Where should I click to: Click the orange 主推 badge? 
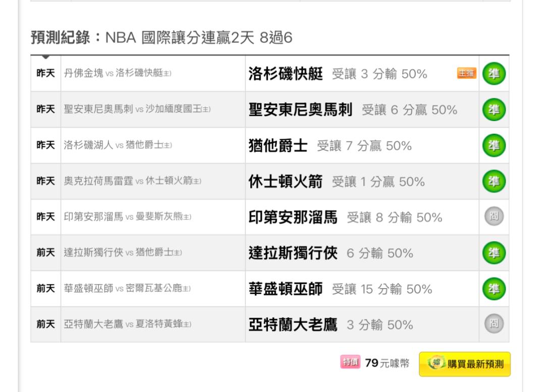pyautogui.click(x=466, y=73)
